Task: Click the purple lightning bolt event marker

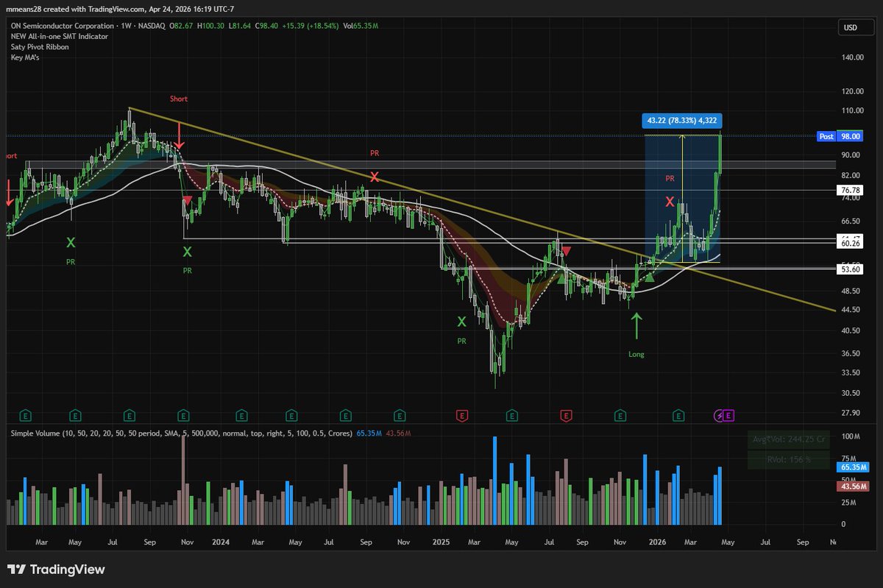Action: 719,416
